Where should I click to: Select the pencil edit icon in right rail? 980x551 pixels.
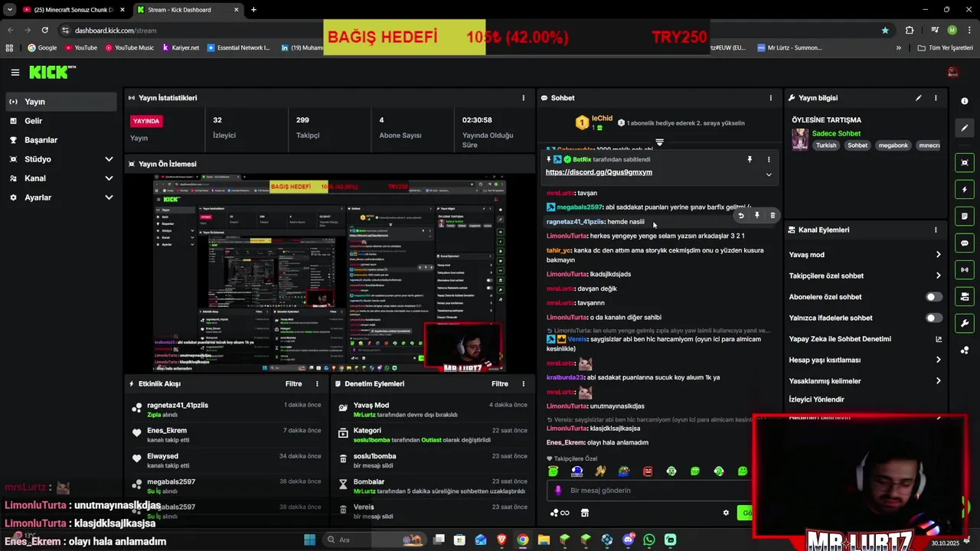pos(965,128)
